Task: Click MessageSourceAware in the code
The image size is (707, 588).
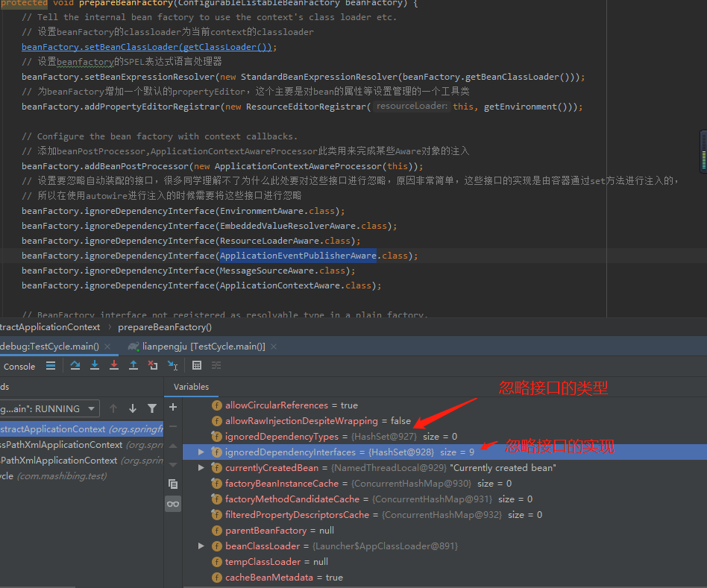Action: pos(267,271)
